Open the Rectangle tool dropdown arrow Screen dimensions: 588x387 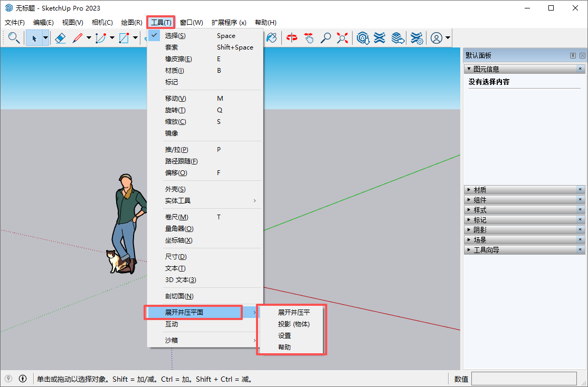[135, 38]
